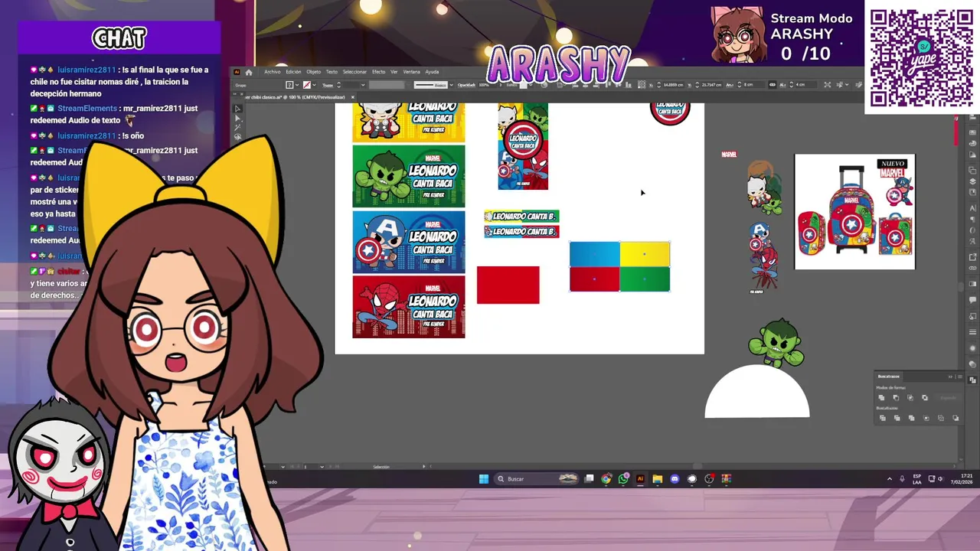
Task: Open the Básico brush definition dropdown
Action: 451,85
